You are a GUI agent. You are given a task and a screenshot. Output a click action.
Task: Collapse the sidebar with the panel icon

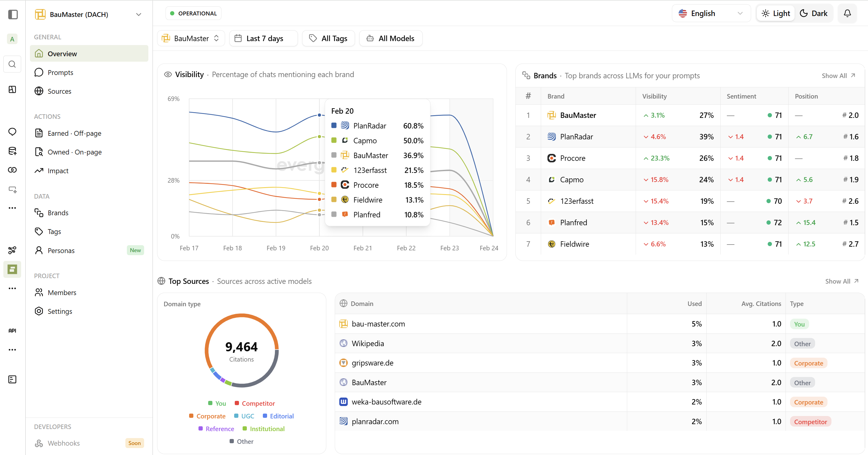point(13,15)
